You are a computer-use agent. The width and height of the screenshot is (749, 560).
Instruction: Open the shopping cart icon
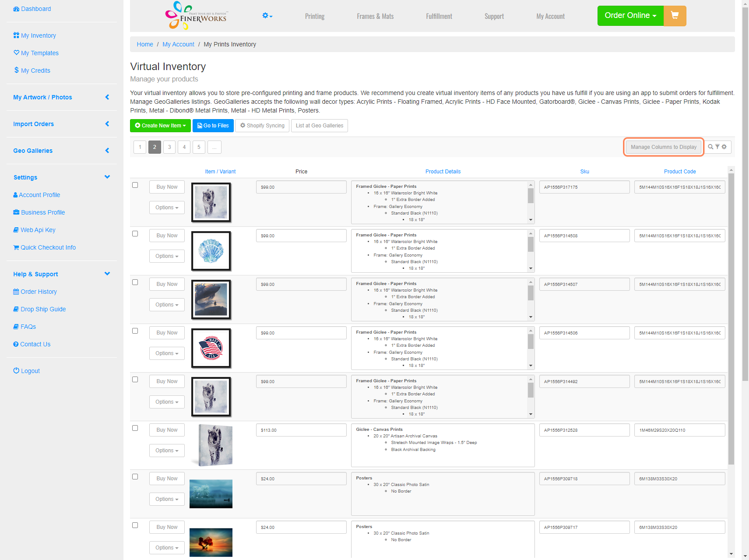coord(675,16)
